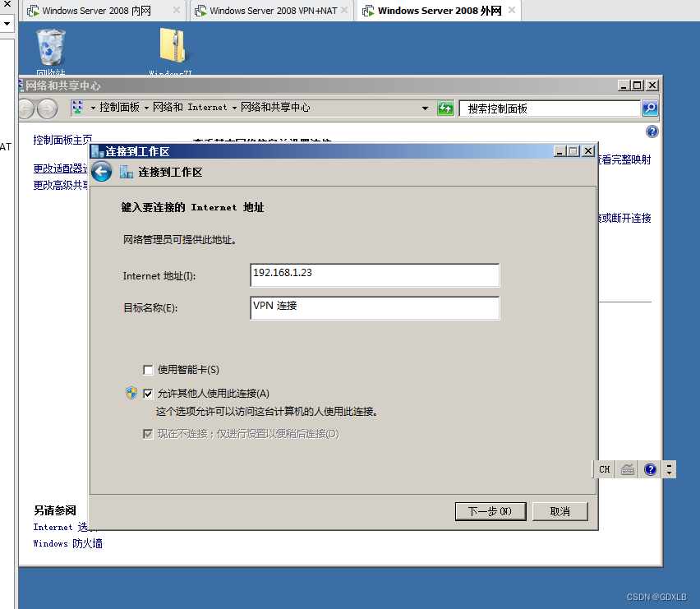Click the green refresh button in address bar

[x=445, y=108]
